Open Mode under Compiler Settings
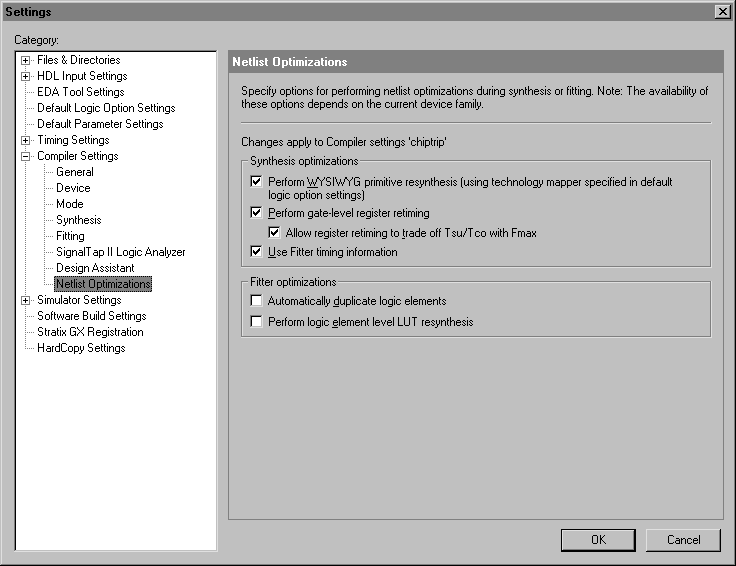 coord(70,204)
